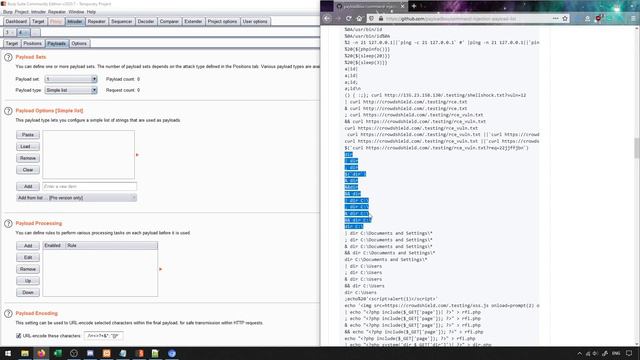
Task: Open the Repeater menu
Action: 57,12
